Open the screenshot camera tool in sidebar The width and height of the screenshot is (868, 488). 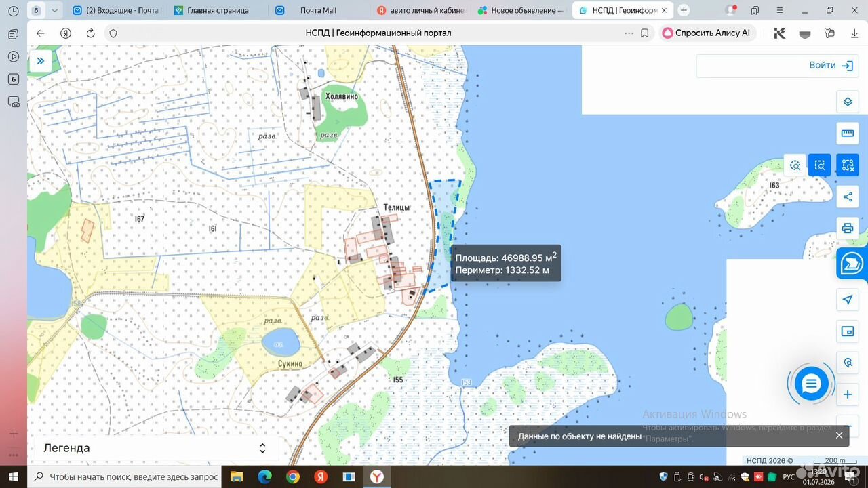click(14, 102)
